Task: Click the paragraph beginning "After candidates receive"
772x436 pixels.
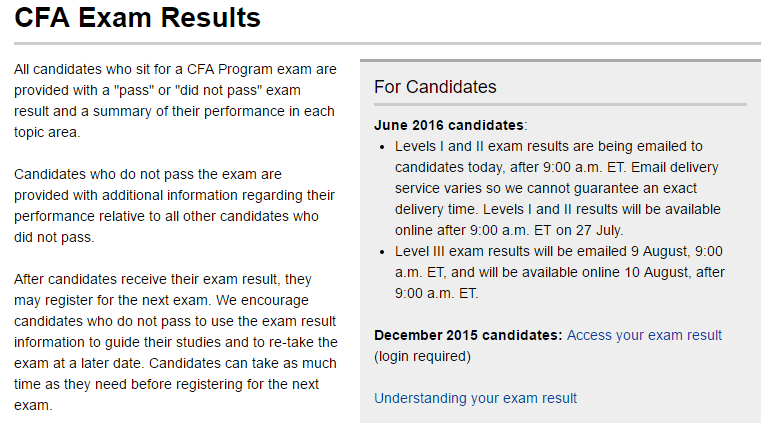Action: [x=175, y=342]
